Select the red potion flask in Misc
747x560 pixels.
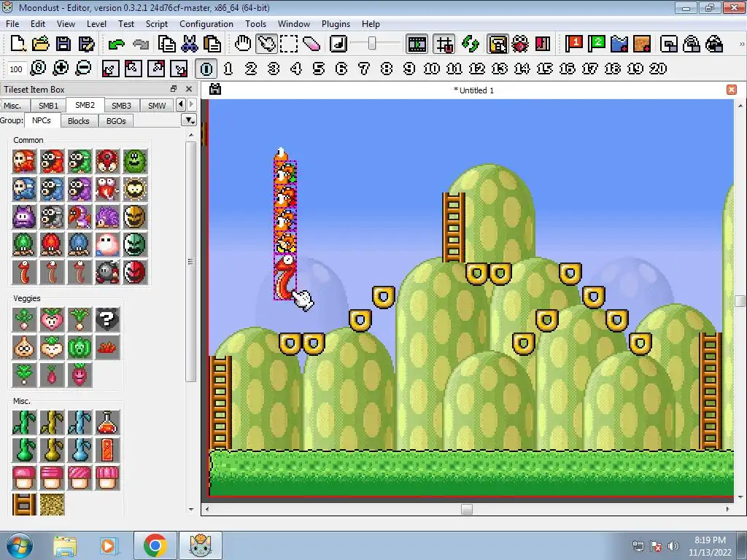click(107, 422)
